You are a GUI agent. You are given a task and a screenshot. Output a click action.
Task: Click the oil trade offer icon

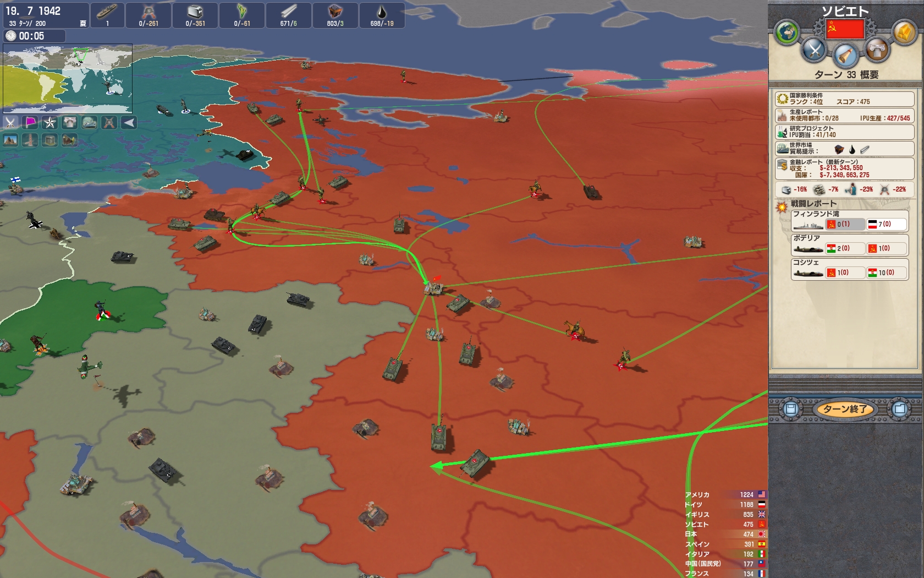(852, 150)
